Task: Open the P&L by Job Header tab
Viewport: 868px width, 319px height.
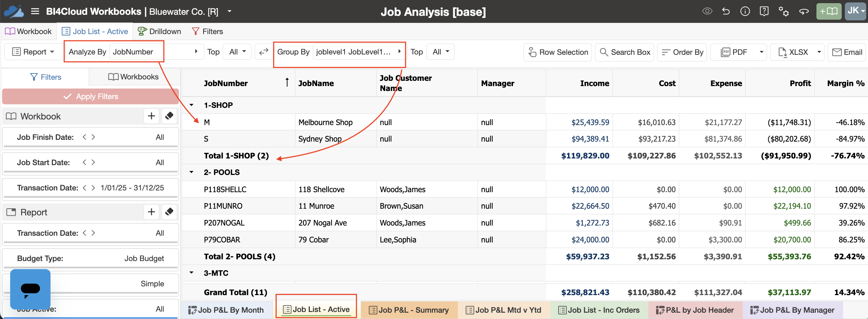Action: pyautogui.click(x=695, y=310)
